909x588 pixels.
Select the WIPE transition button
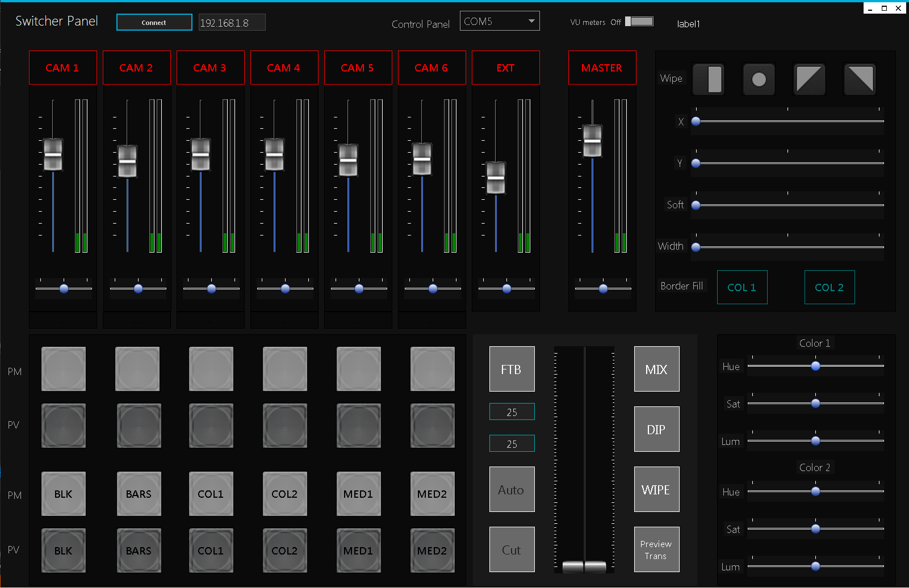tap(656, 489)
